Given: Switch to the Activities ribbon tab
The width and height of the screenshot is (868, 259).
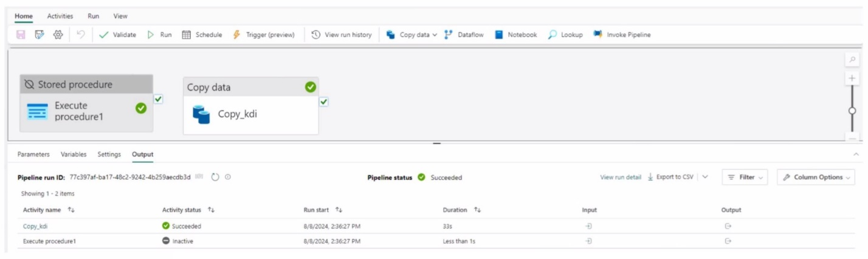Looking at the screenshot, I should (60, 16).
